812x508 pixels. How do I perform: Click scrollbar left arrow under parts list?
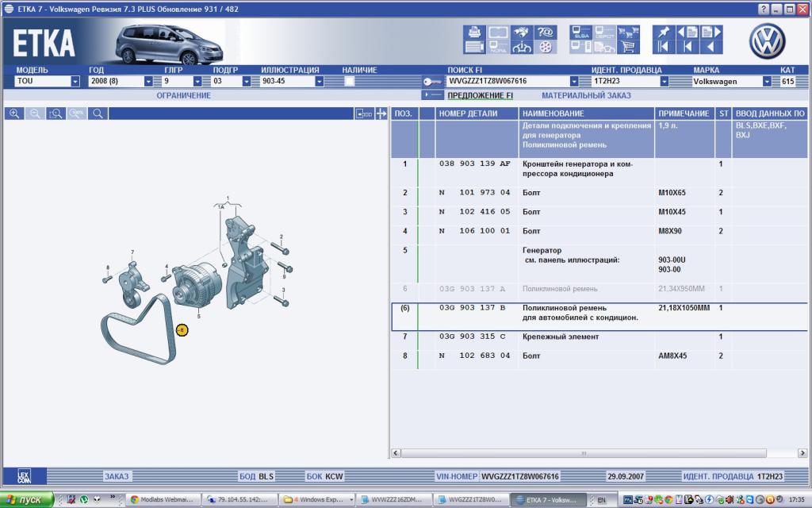point(396,453)
